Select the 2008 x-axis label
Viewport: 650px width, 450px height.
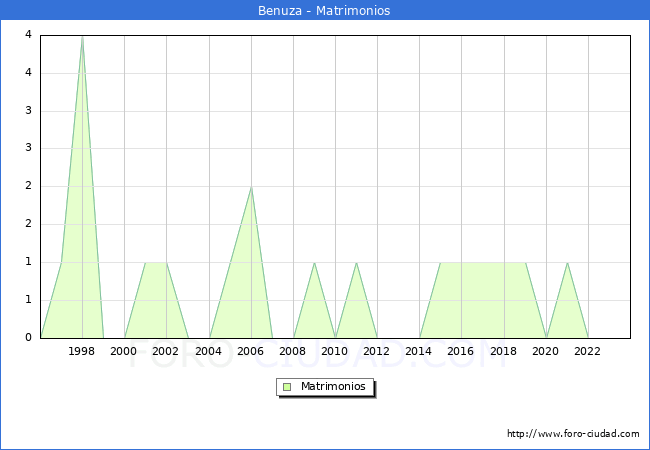point(293,351)
